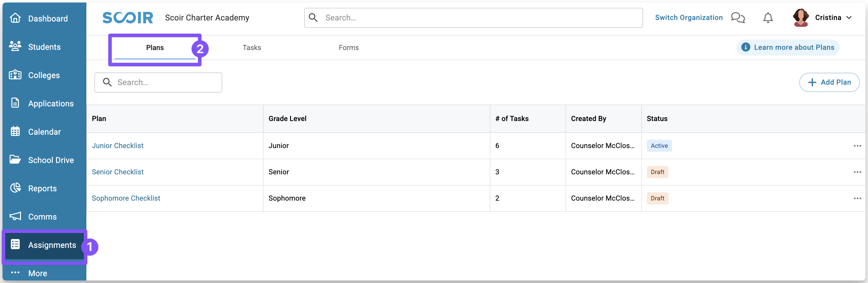
Task: Click the Active status badge
Action: click(x=659, y=146)
